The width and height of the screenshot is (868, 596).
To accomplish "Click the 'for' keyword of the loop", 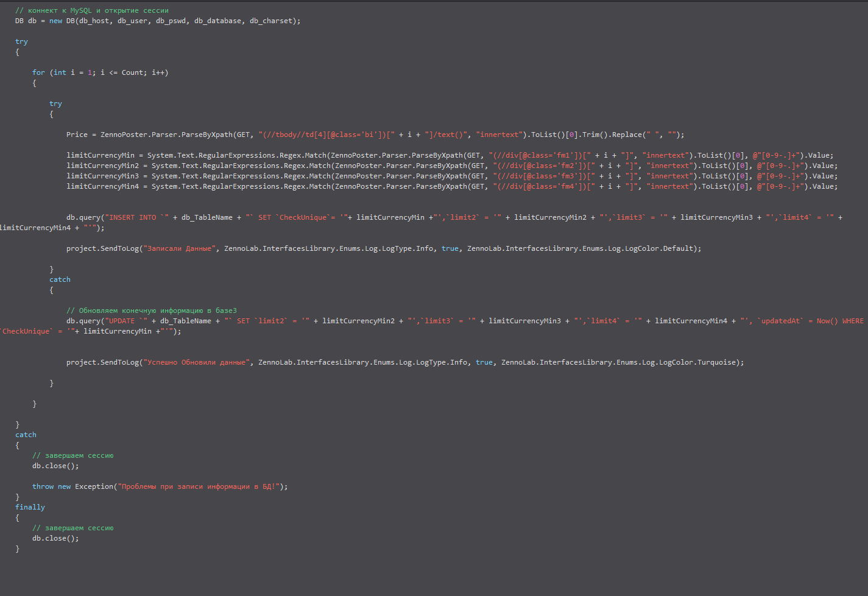I will (x=38, y=72).
